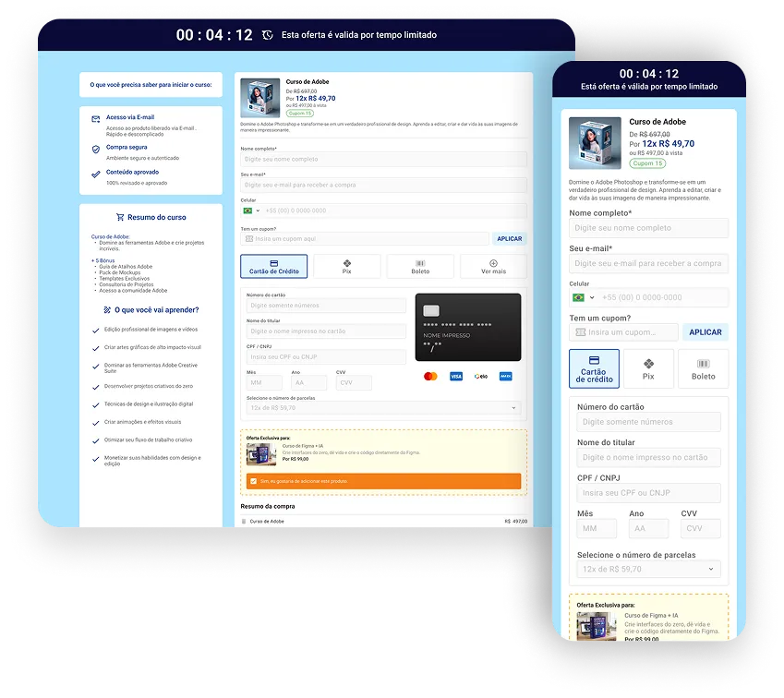Check the orange order bump offer checkbox
This screenshot has width=784, height=698.
tap(254, 481)
